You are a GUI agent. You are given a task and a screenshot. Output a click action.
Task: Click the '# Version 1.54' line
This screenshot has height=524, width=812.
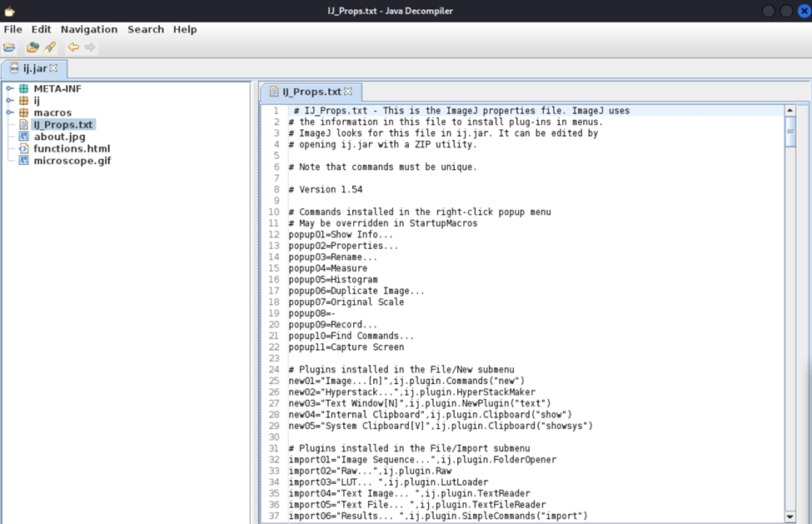(x=325, y=189)
